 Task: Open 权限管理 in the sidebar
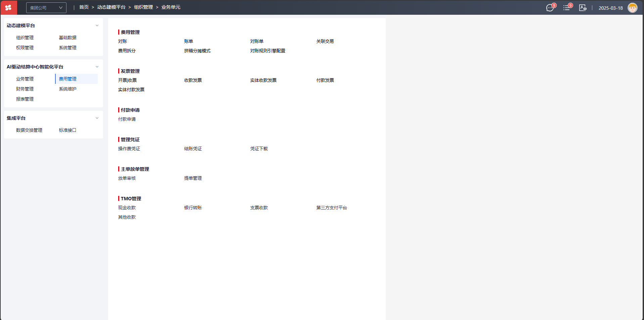pos(25,48)
